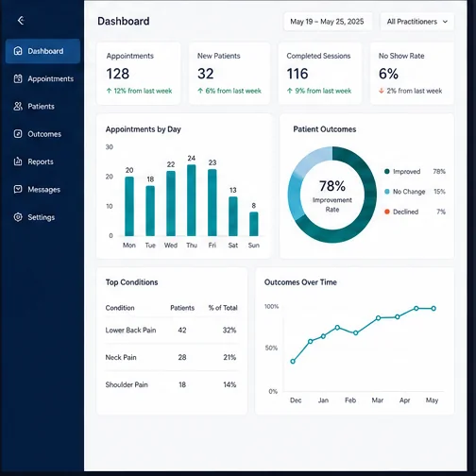Image resolution: width=476 pixels, height=476 pixels.
Task: Click the 21% of total value
Action: [229, 357]
